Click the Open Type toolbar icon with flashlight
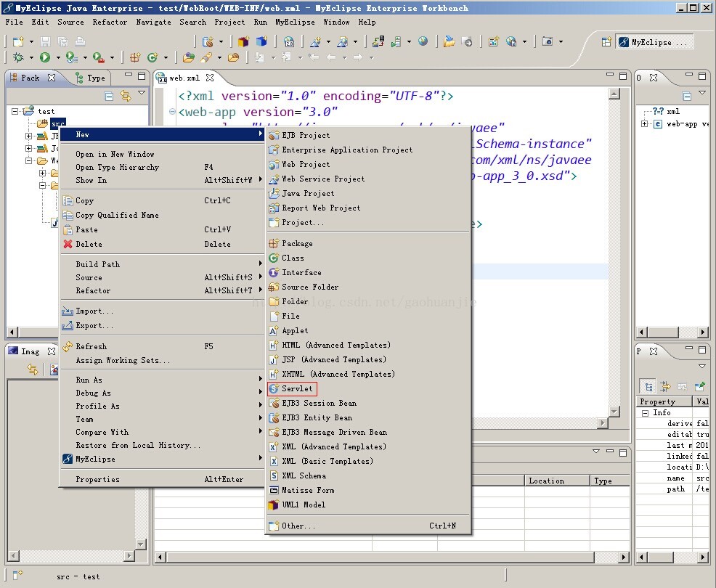The height and width of the screenshot is (588, 716). [x=206, y=57]
